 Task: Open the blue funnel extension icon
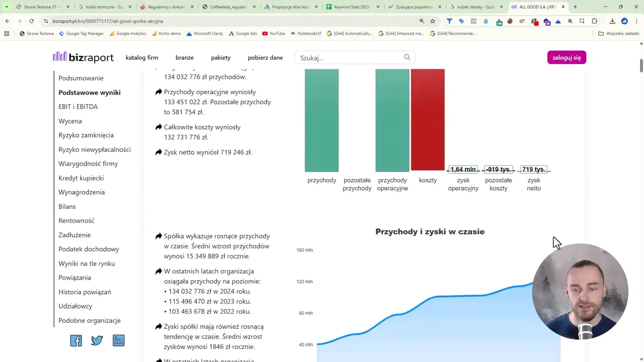click(x=449, y=21)
